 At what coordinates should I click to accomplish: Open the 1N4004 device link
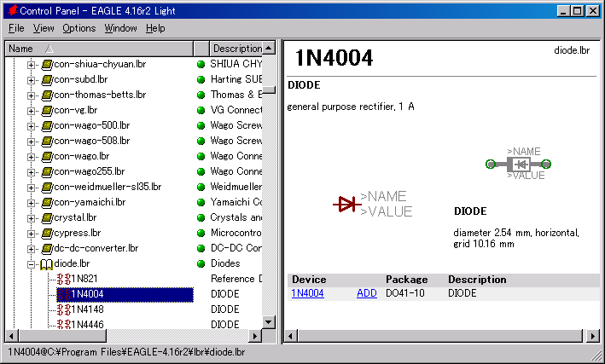307,293
